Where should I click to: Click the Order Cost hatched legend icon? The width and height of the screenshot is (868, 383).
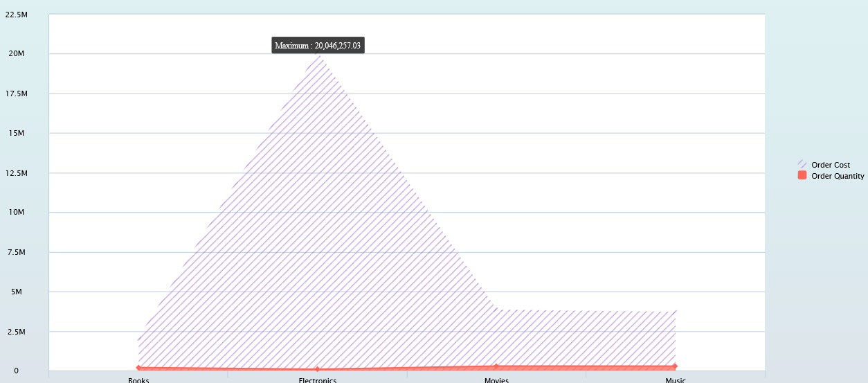[802, 165]
